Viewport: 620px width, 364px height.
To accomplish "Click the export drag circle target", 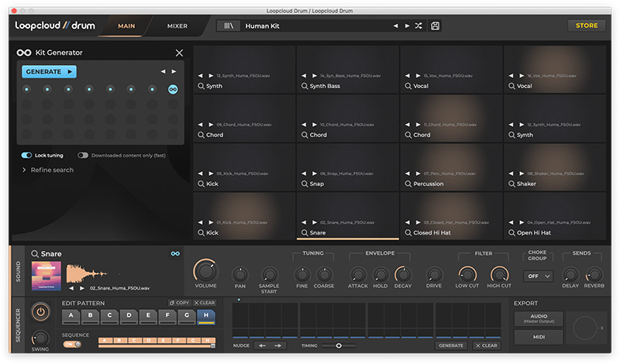I will 585,328.
